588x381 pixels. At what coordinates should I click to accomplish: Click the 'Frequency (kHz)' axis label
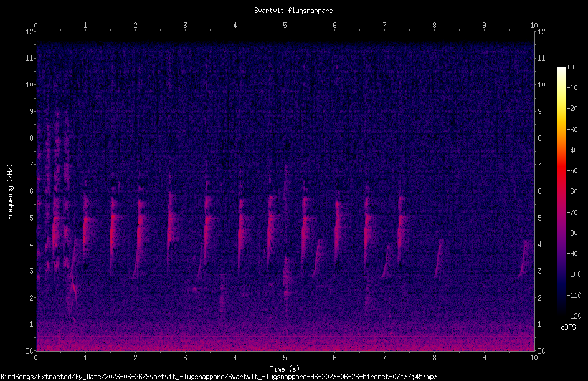coord(10,192)
